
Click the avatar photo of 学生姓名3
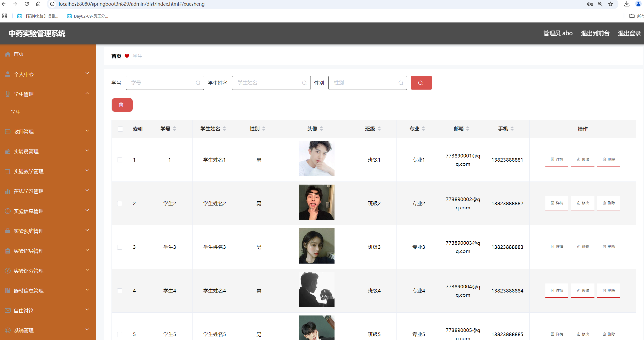pyautogui.click(x=316, y=246)
